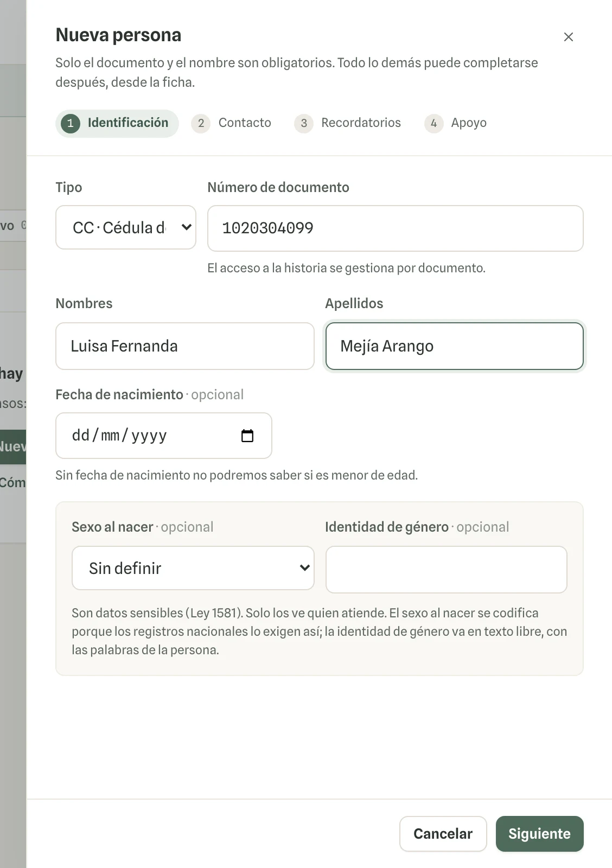612x868 pixels.
Task: Click the Siguiente button
Action: click(539, 834)
